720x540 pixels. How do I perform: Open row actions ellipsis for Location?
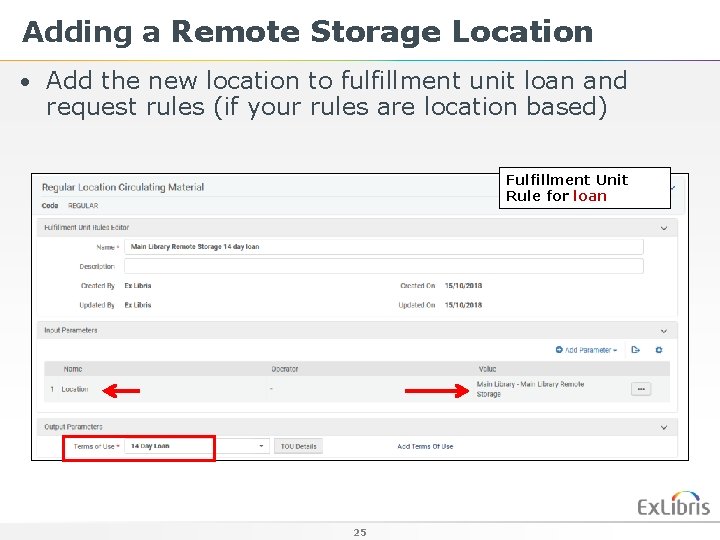pyautogui.click(x=641, y=389)
